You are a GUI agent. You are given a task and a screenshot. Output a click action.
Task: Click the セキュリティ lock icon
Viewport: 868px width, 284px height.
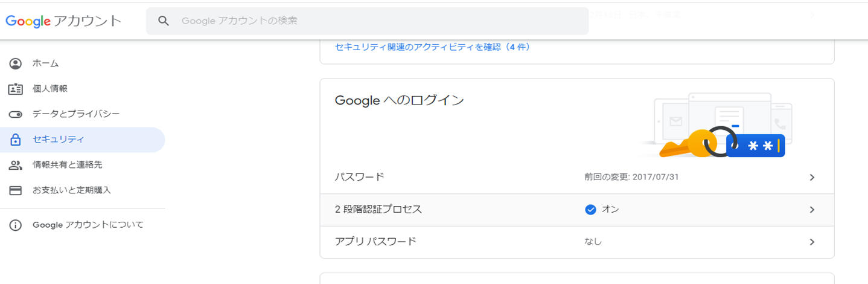pyautogui.click(x=16, y=140)
